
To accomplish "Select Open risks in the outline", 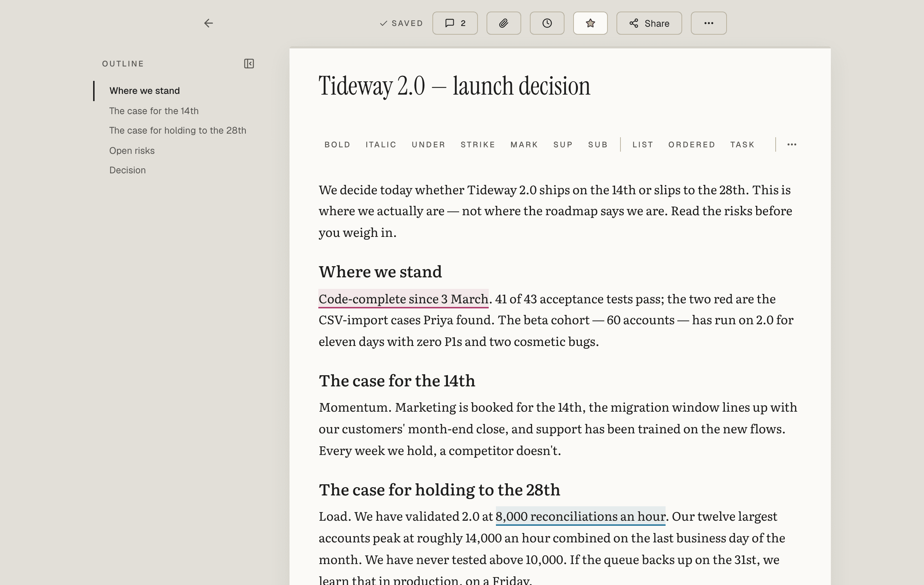I will coord(132,151).
